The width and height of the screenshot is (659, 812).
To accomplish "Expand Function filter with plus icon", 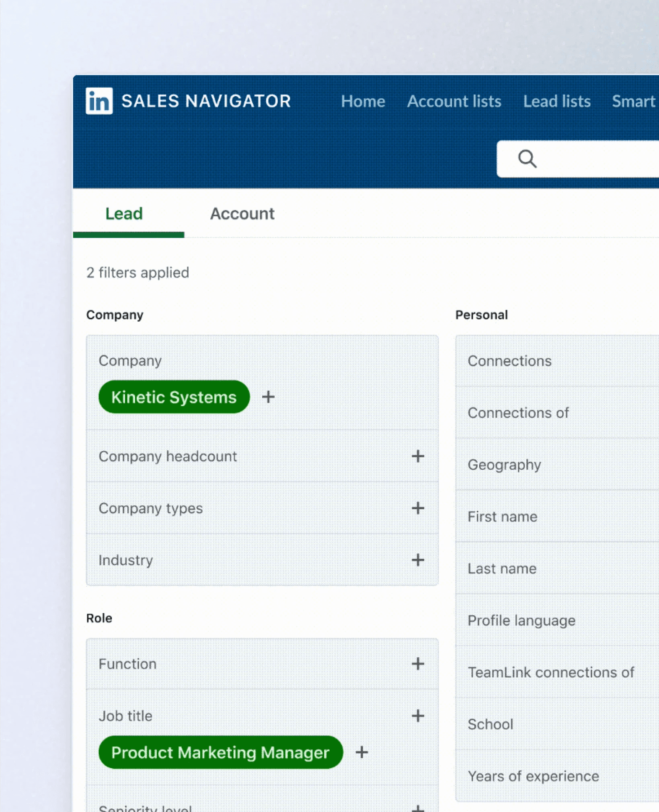I will pos(418,664).
